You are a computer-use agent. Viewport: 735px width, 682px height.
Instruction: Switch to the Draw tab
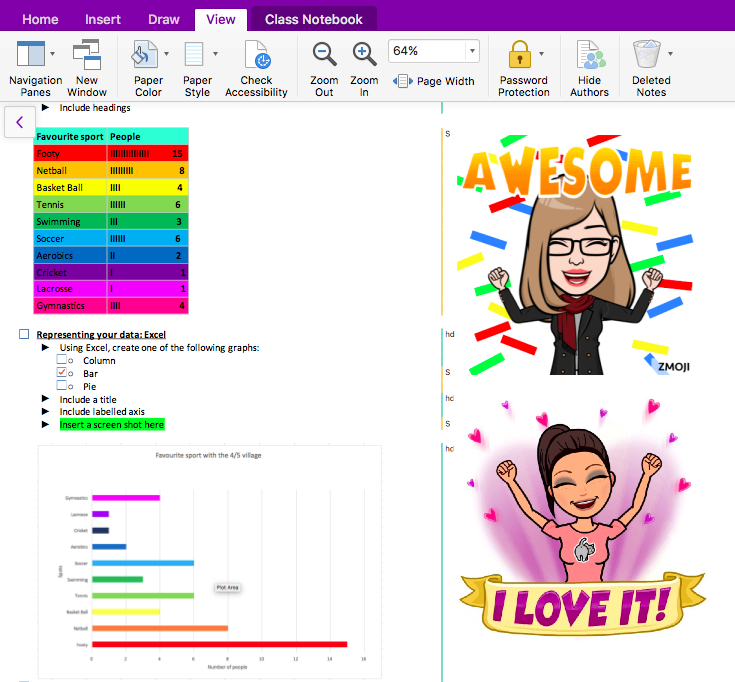pyautogui.click(x=164, y=19)
